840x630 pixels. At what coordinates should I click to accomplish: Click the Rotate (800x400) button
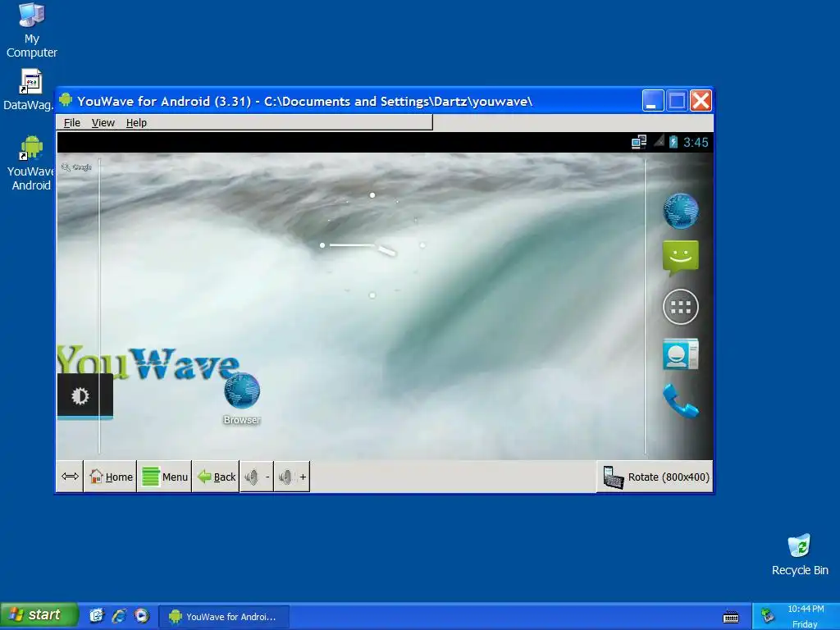(655, 477)
